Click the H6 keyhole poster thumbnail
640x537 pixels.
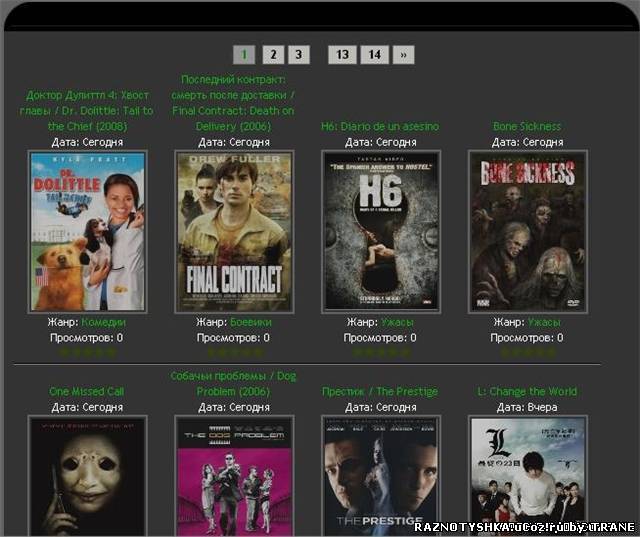pos(381,231)
